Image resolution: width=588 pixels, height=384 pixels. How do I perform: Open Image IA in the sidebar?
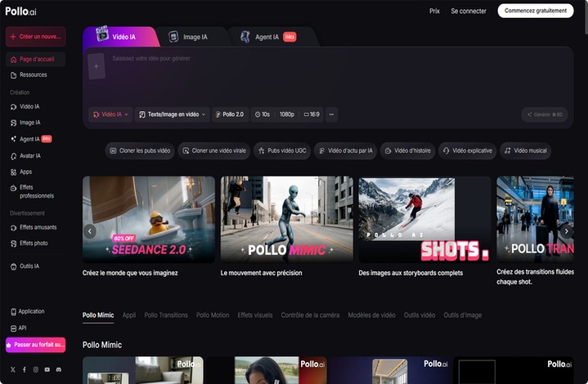point(36,123)
